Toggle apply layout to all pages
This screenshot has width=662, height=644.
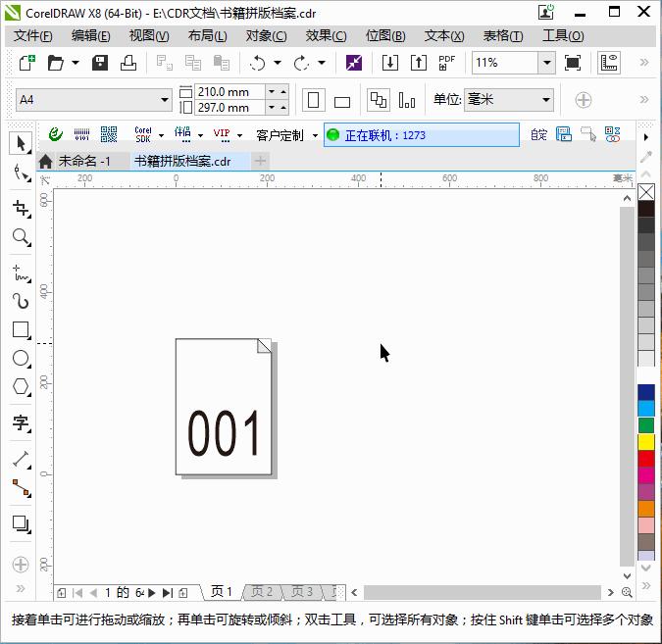tap(379, 100)
